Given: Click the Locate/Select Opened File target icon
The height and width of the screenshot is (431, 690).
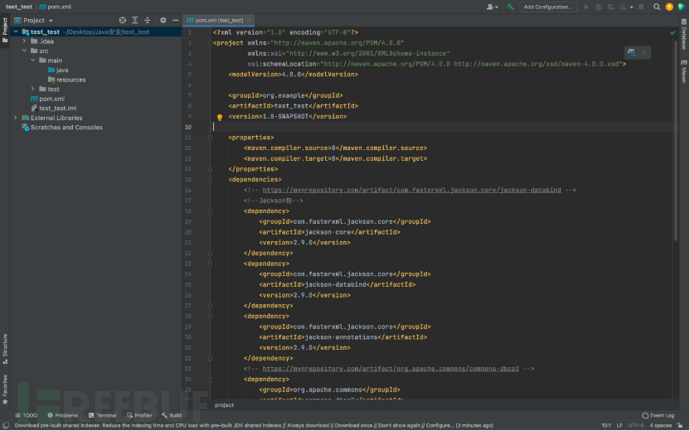Looking at the screenshot, I should coord(123,20).
